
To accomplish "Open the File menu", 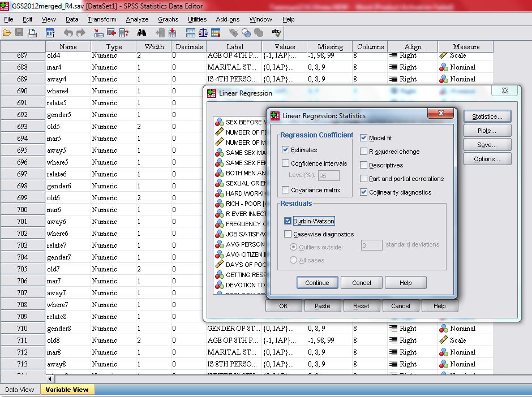I will click(x=8, y=19).
